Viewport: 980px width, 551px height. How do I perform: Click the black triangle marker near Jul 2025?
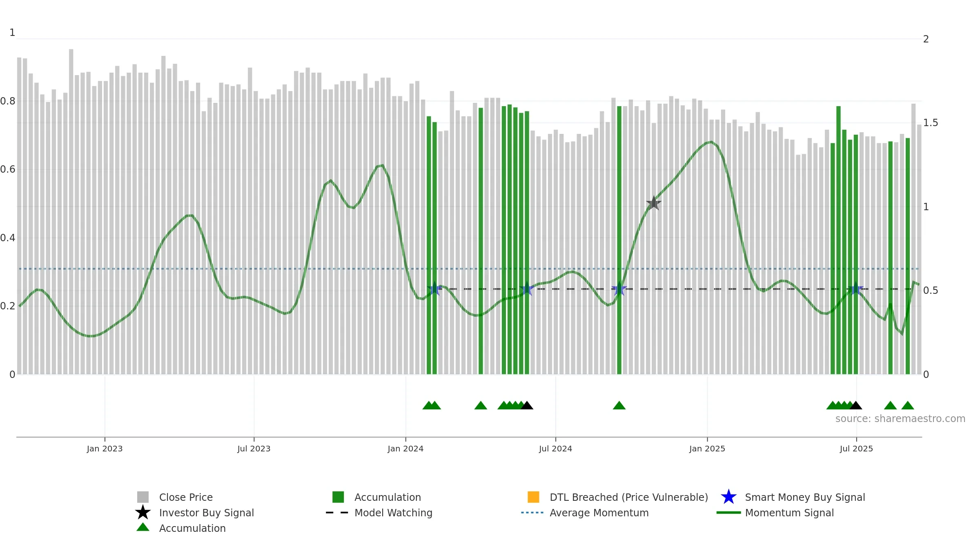(855, 405)
